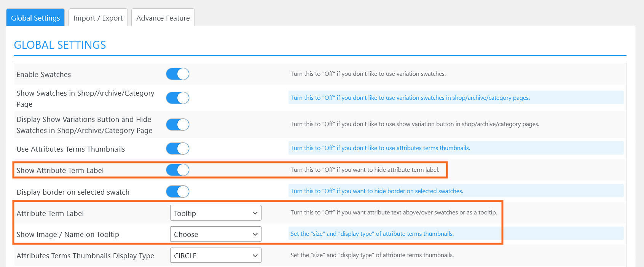Click the Show Image / Name on Tooltip label

[x=68, y=235]
